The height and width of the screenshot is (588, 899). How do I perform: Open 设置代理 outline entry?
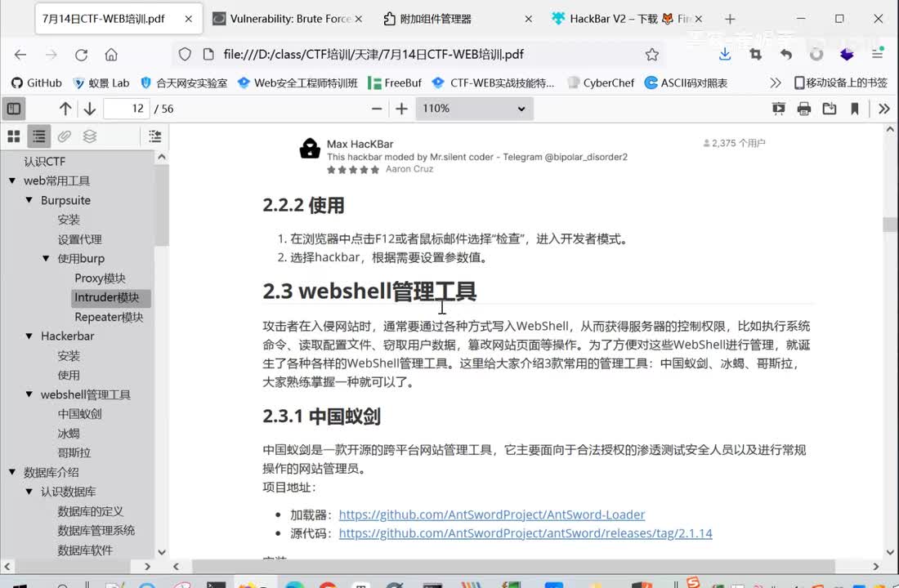click(x=80, y=239)
